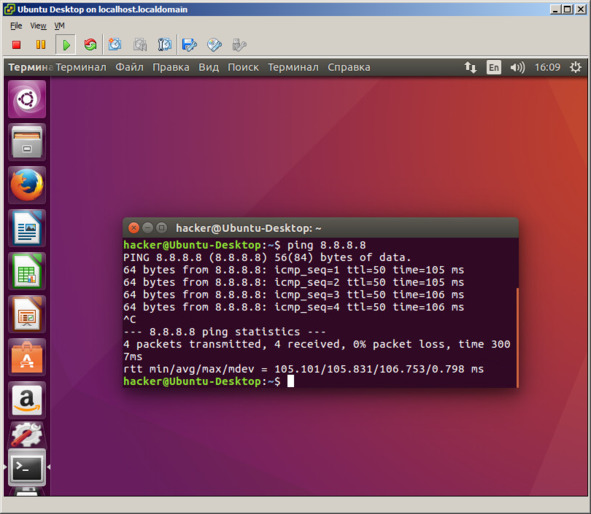
Task: Open the Файл menu in the top panel
Action: coord(129,67)
